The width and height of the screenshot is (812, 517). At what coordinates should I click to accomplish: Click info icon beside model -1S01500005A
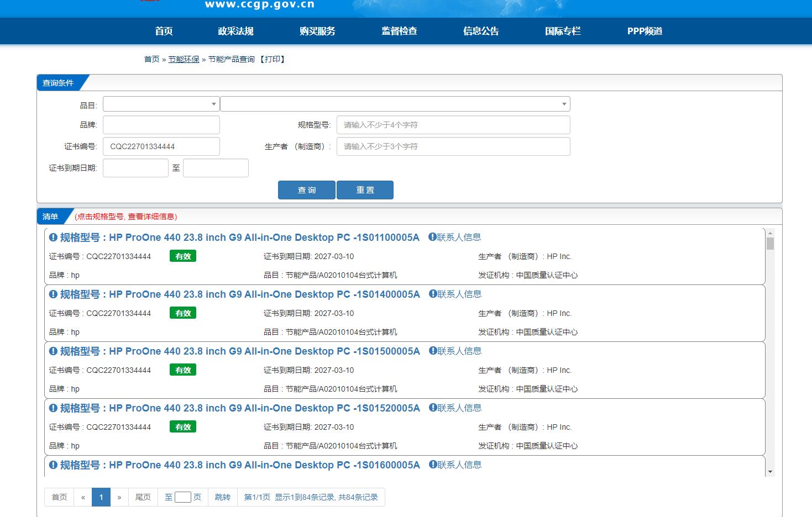[53, 351]
